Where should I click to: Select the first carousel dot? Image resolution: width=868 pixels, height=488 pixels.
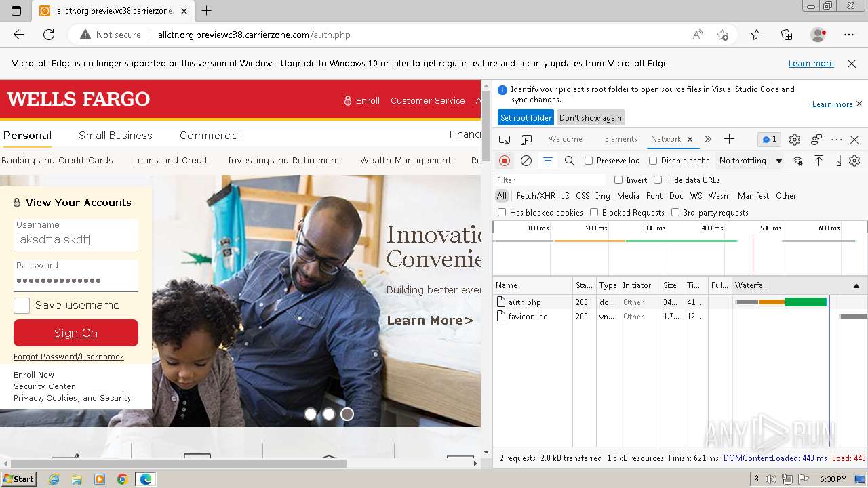(311, 414)
